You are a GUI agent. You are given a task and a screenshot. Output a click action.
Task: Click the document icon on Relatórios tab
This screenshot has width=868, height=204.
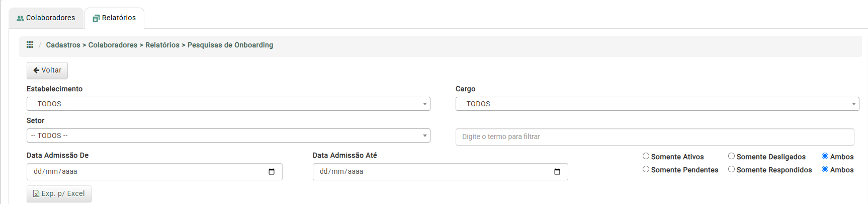[x=96, y=18]
